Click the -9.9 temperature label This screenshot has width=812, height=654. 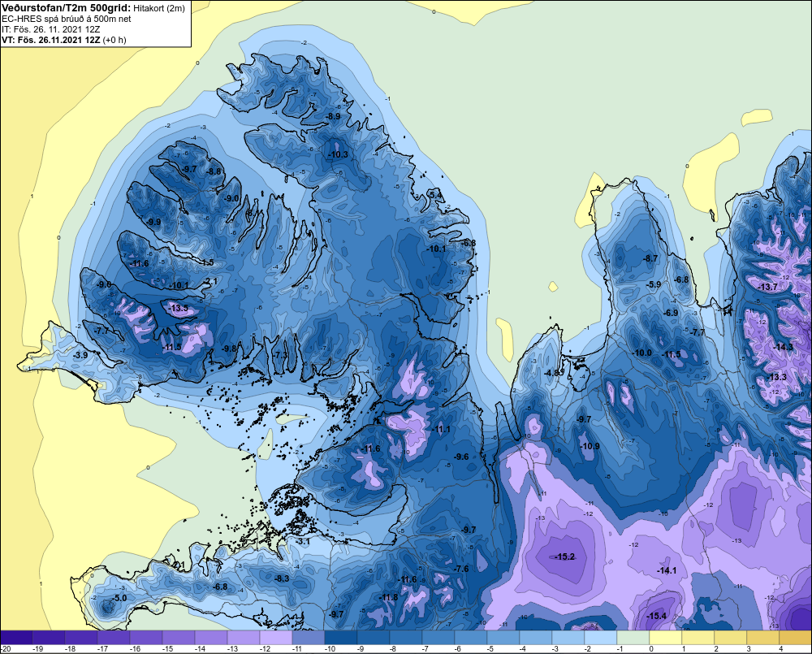[153, 222]
